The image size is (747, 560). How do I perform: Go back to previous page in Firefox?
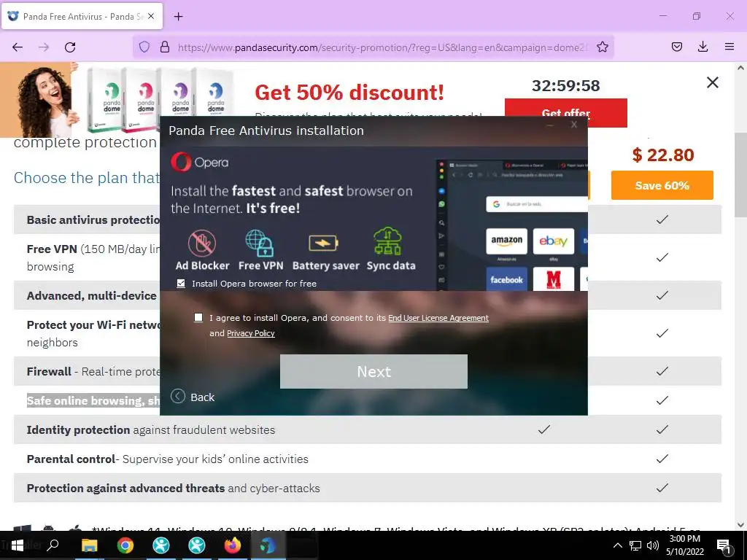[x=18, y=47]
